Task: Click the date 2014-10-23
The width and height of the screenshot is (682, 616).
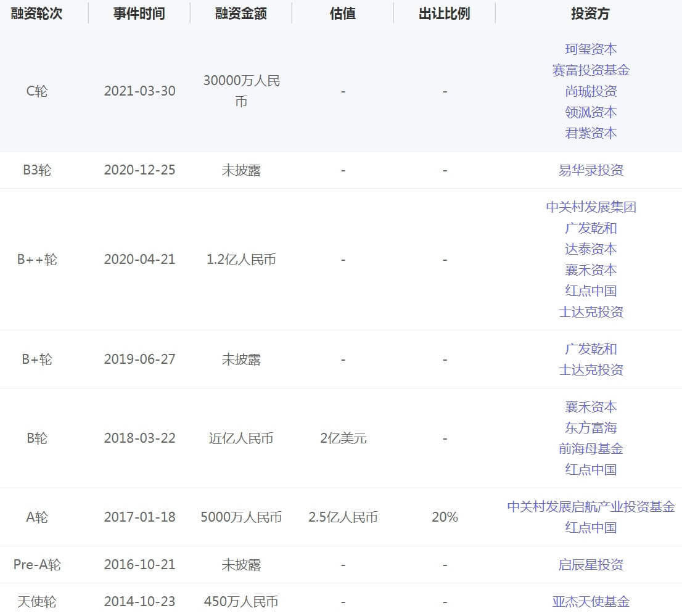Action: coord(139,602)
